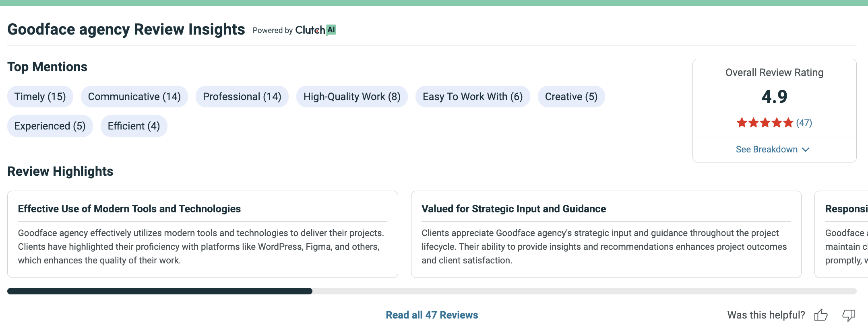Expand the See Breakdown chevron
Screen dimensions: 868x333
pos(806,150)
